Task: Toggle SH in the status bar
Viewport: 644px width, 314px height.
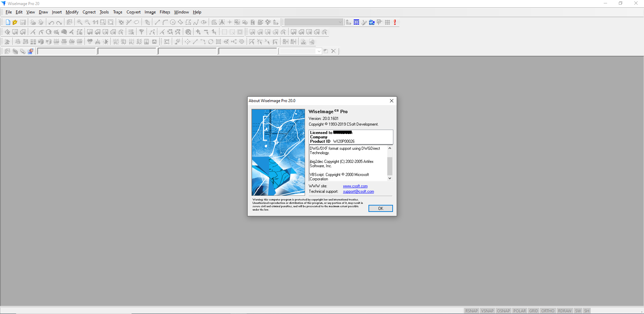Action: (587, 311)
